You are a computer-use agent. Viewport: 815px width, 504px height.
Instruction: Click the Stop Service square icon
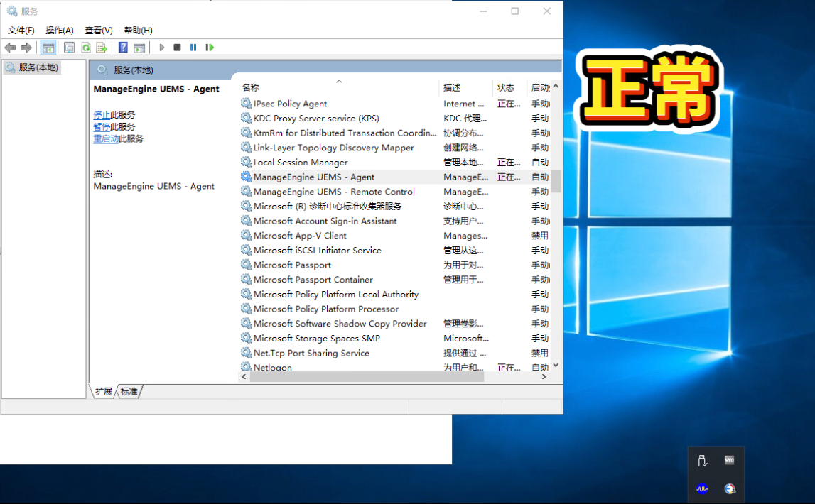177,48
